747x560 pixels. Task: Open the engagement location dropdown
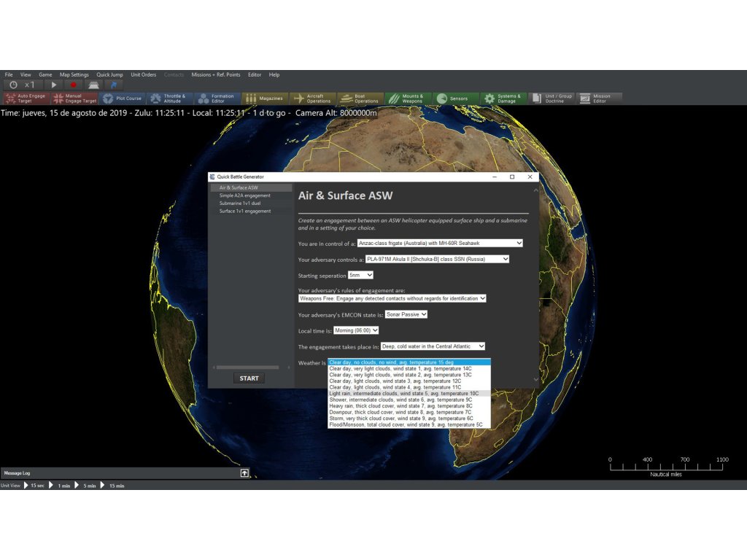pyautogui.click(x=433, y=346)
